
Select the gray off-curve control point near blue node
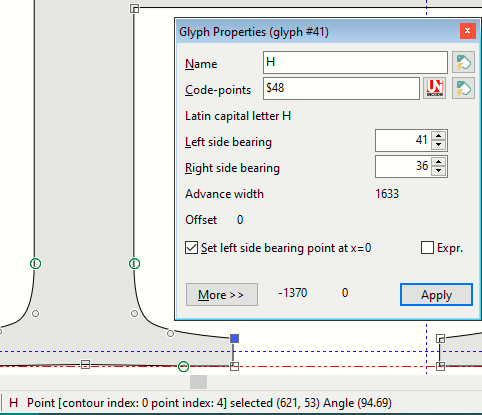pos(170,333)
